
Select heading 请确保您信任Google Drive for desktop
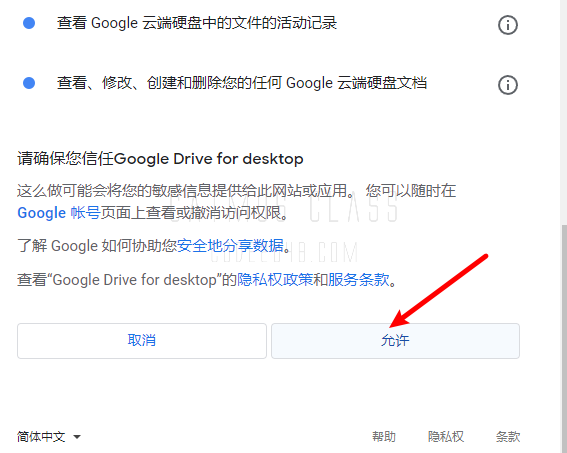point(160,159)
